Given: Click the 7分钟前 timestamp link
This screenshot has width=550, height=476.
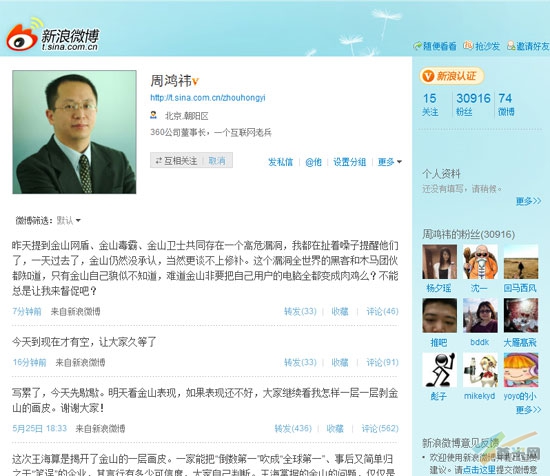Looking at the screenshot, I should pos(27,311).
